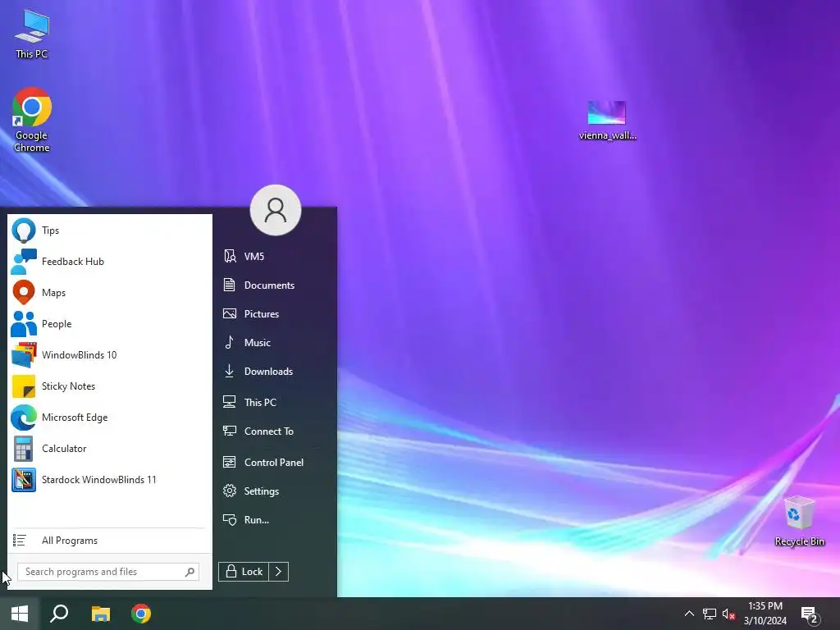840x630 pixels.
Task: Launch Feedback Hub app
Action: (x=110, y=262)
